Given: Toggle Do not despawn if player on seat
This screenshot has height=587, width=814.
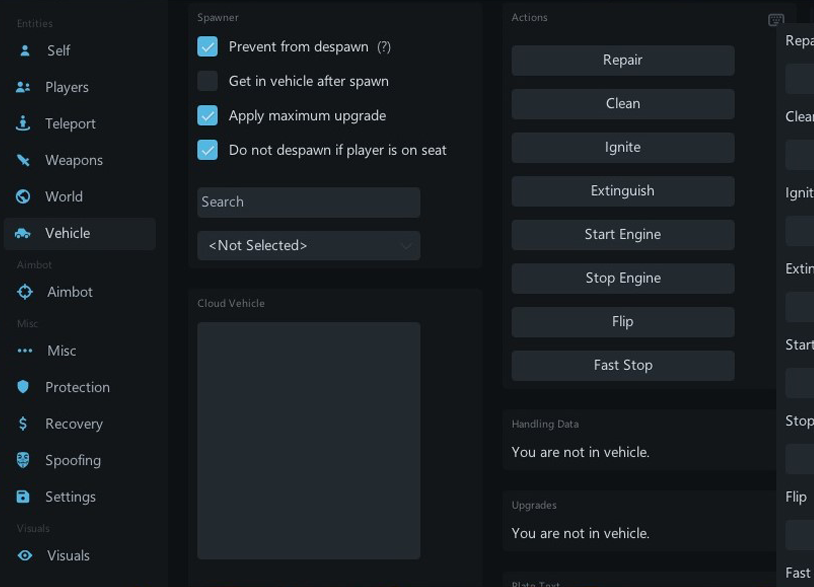Looking at the screenshot, I should pyautogui.click(x=207, y=150).
